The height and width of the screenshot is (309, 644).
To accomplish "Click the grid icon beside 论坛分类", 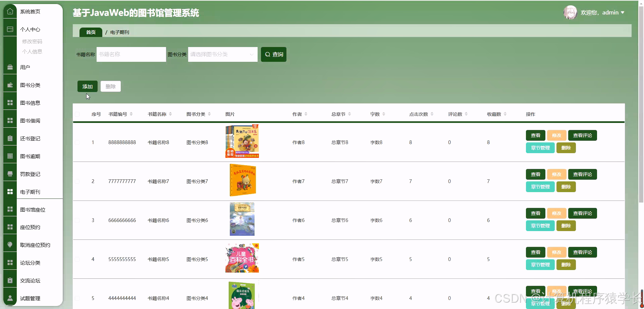I will 10,263.
